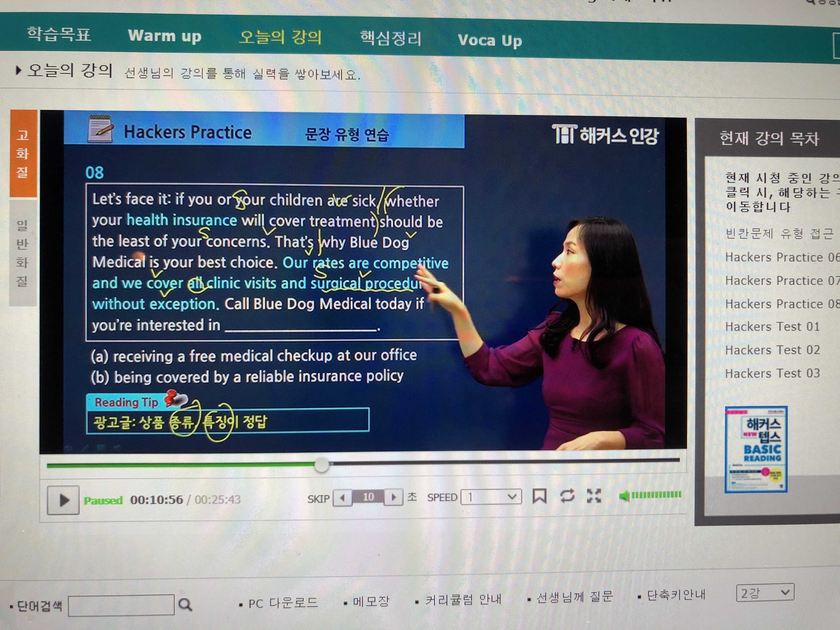Switch to 고화질 high quality mode
840x630 pixels.
[x=23, y=154]
